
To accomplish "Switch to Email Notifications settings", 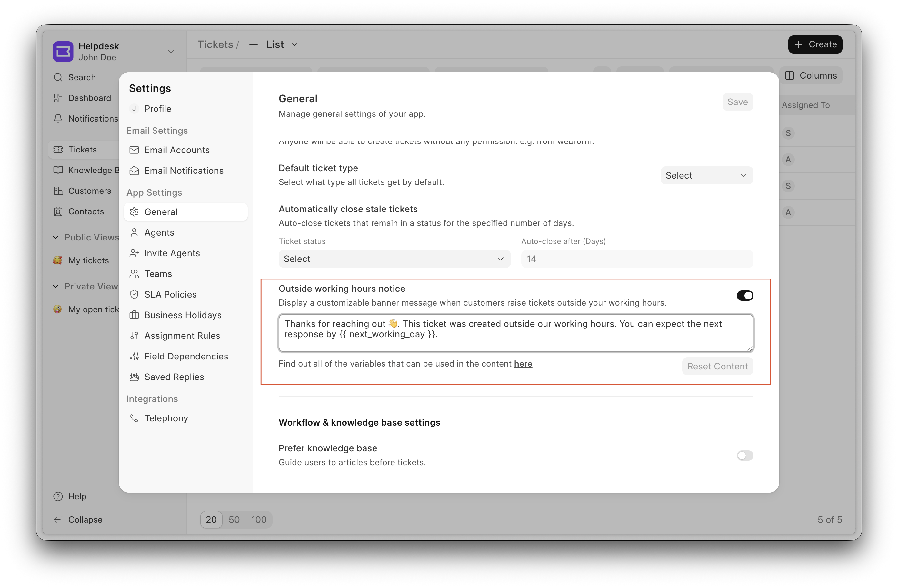I will 184,171.
